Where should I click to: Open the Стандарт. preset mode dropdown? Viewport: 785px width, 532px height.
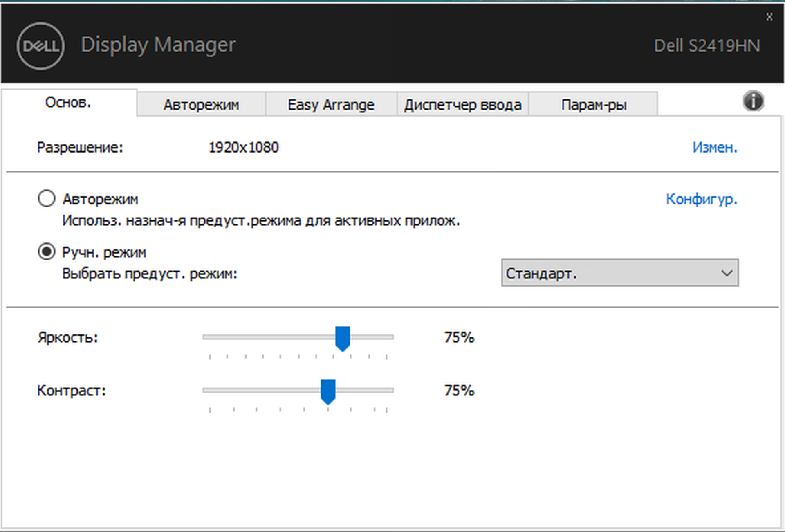pyautogui.click(x=620, y=273)
